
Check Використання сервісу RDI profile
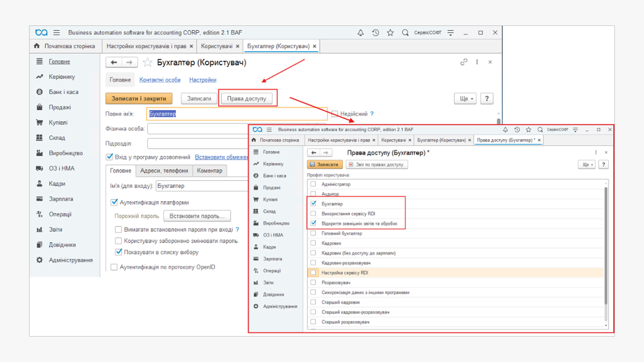tap(313, 214)
